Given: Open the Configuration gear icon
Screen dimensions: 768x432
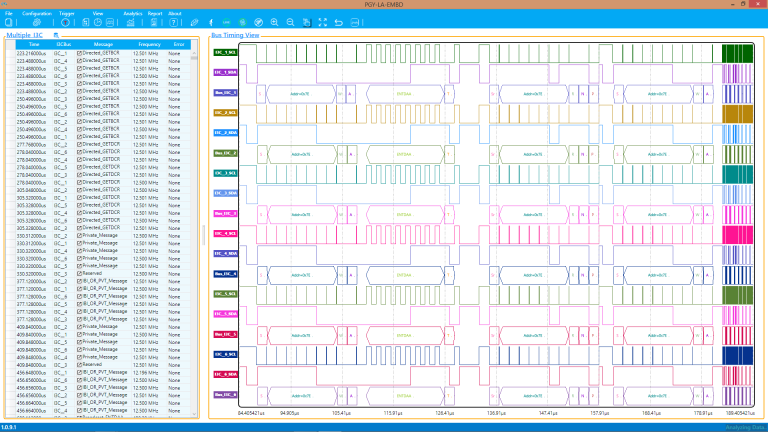Looking at the screenshot, I should [37, 23].
